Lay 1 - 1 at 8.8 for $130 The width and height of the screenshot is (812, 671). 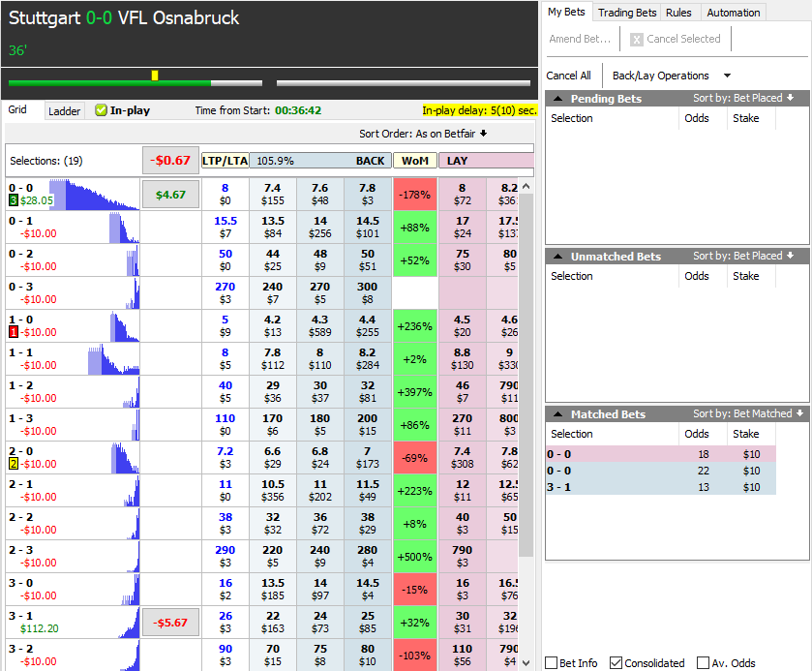[x=463, y=358]
